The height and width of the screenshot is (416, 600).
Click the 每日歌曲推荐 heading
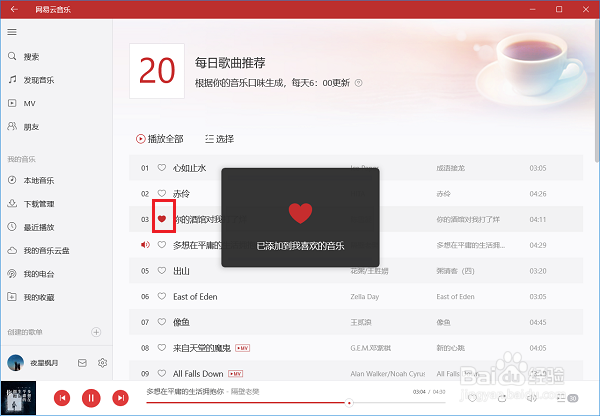pyautogui.click(x=230, y=62)
